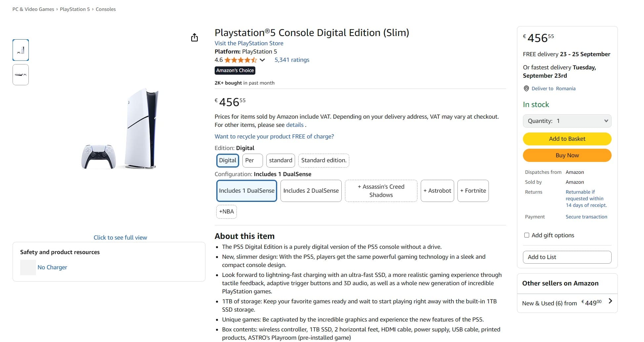Image resolution: width=644 pixels, height=342 pixels.
Task: Tick the Add gift options checkbox
Action: (527, 235)
